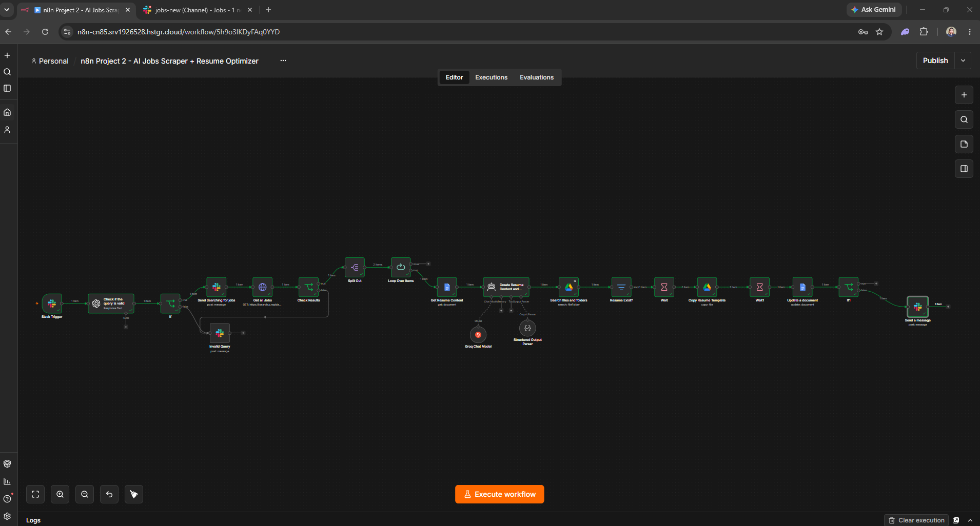
Task: Zoom in on the canvas
Action: [x=60, y=494]
